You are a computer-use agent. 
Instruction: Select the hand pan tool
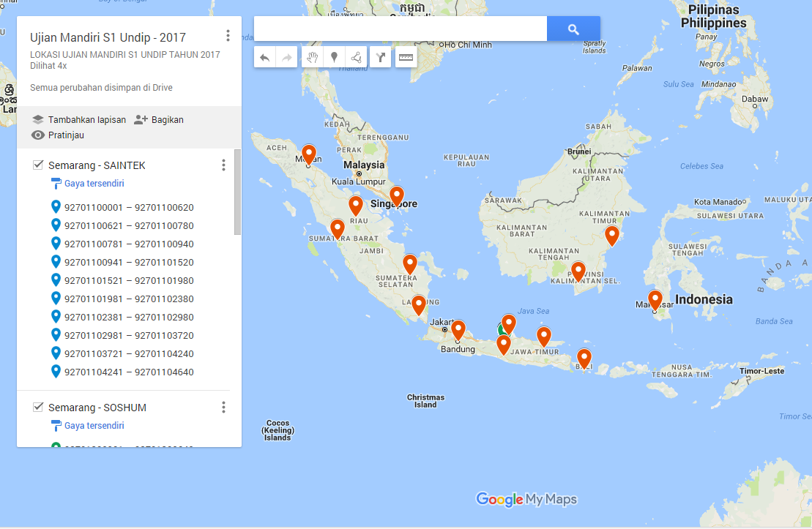click(x=313, y=57)
